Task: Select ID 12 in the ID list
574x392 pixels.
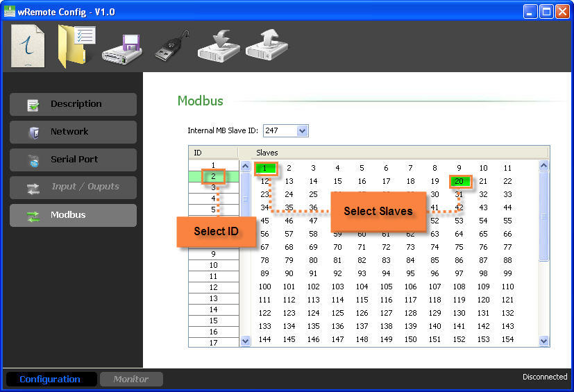Action: 214,287
